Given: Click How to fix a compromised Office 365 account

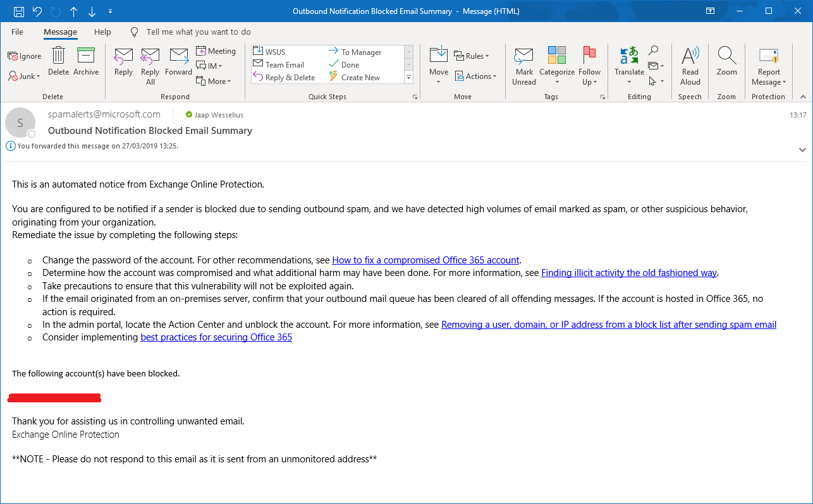Looking at the screenshot, I should (x=425, y=260).
